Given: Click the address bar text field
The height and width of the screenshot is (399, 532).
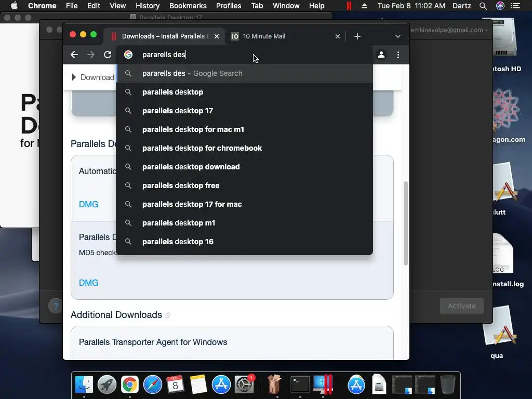Looking at the screenshot, I should pyautogui.click(x=244, y=55).
